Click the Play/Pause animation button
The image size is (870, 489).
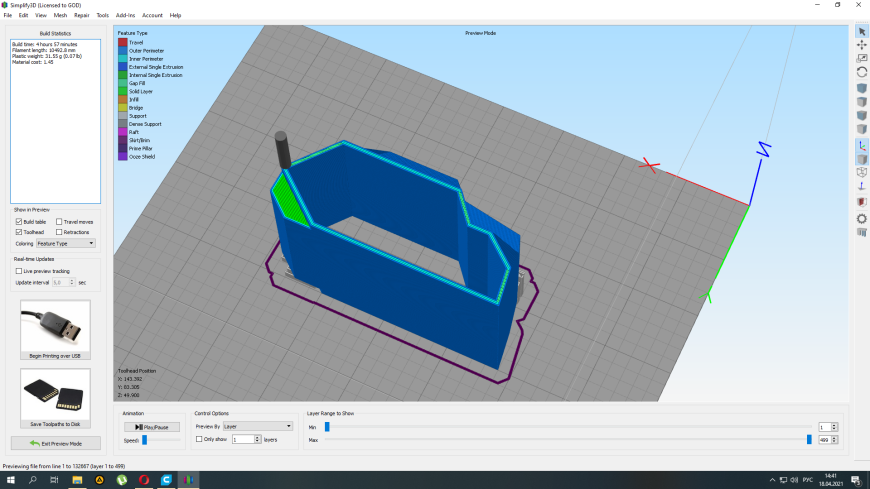151,427
